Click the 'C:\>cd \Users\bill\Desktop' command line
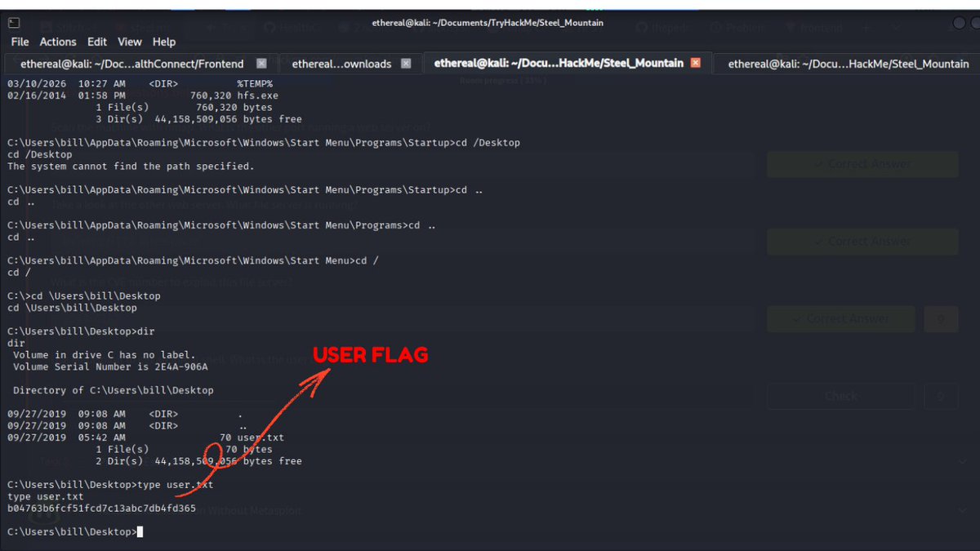 click(x=84, y=296)
